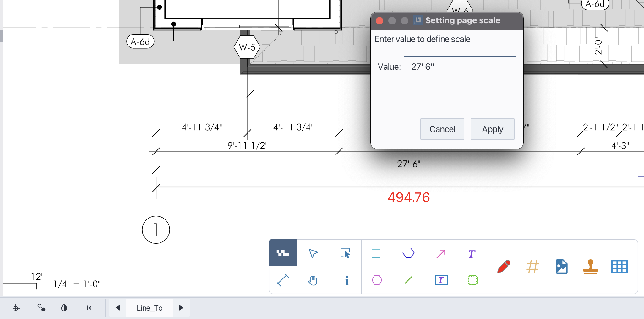The height and width of the screenshot is (319, 644).
Task: Open the table tool
Action: click(x=619, y=266)
